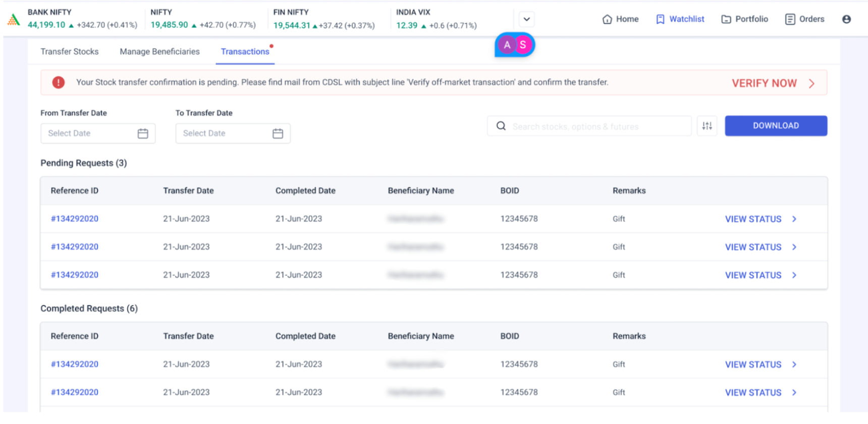
Task: Open the To Transfer Date calendar icon
Action: point(278,133)
